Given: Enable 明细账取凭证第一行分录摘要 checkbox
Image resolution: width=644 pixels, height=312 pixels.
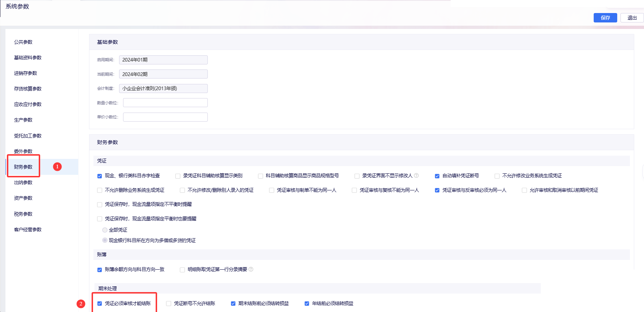Looking at the screenshot, I should click(x=182, y=270).
